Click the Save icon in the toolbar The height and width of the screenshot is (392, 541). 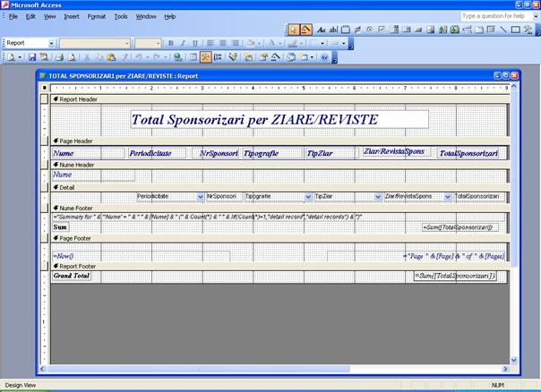(34, 56)
